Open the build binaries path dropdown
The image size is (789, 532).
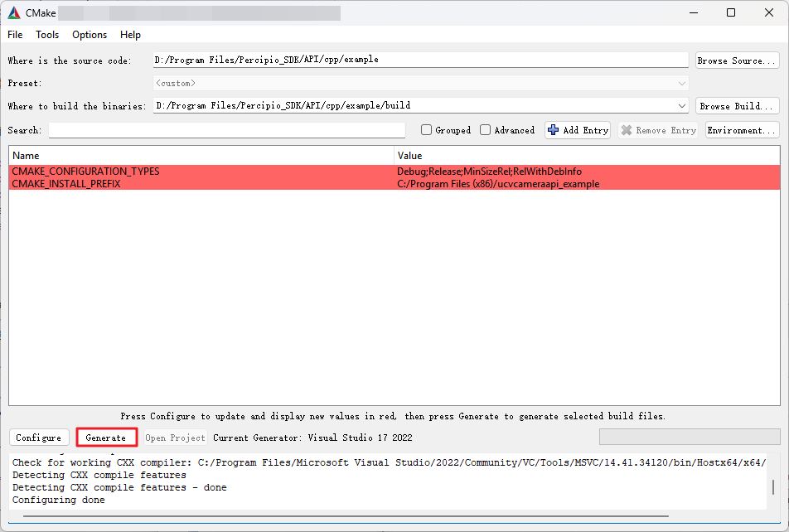pos(682,106)
